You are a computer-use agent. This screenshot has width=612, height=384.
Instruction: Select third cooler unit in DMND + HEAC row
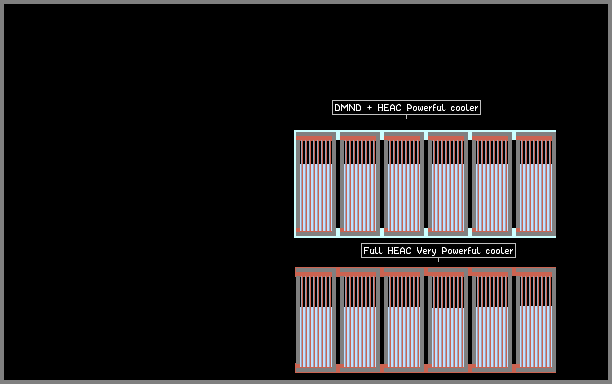pyautogui.click(x=404, y=184)
